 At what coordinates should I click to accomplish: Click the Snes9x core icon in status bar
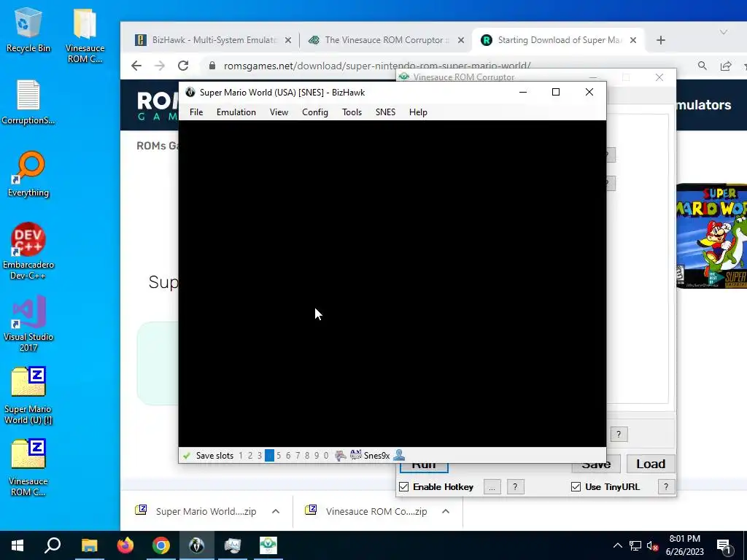(x=355, y=455)
